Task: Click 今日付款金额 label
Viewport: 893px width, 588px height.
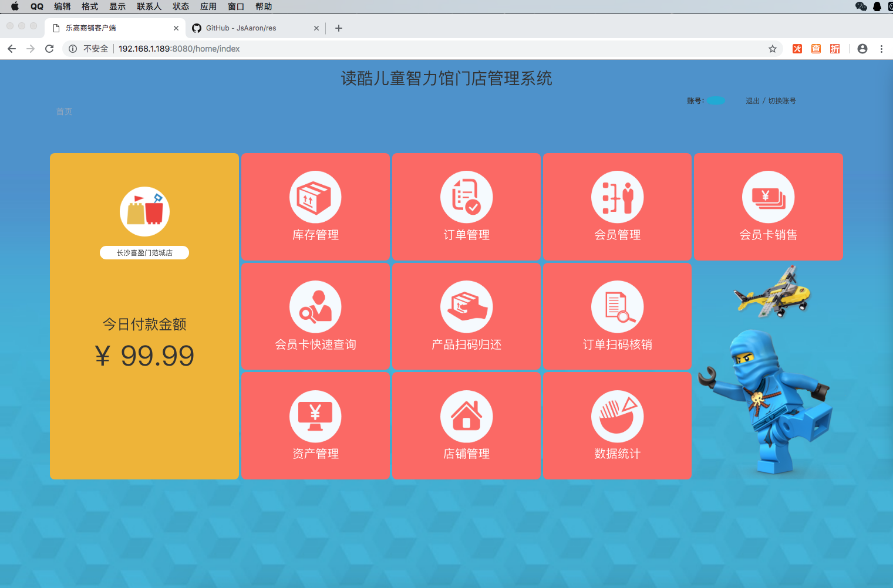Action: tap(144, 324)
